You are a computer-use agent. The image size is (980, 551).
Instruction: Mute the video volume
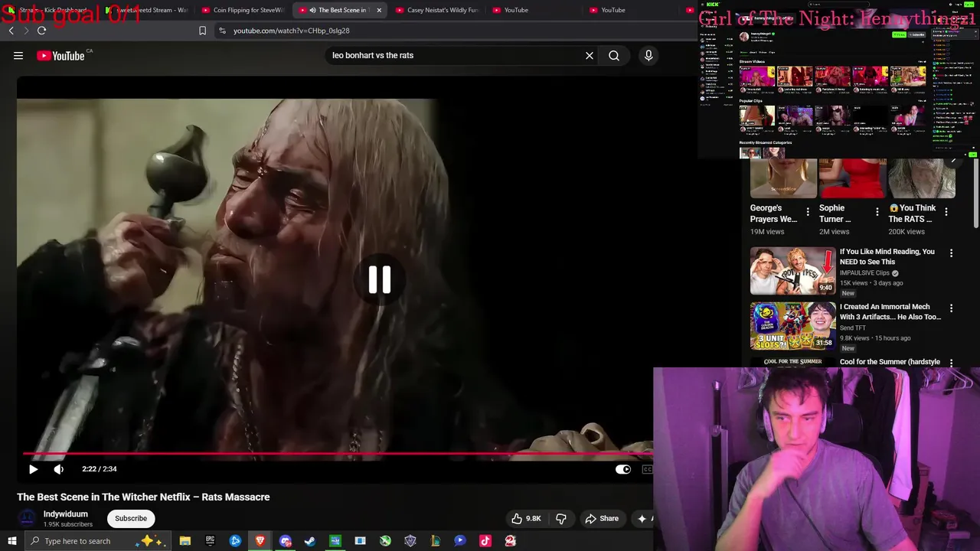tap(59, 469)
